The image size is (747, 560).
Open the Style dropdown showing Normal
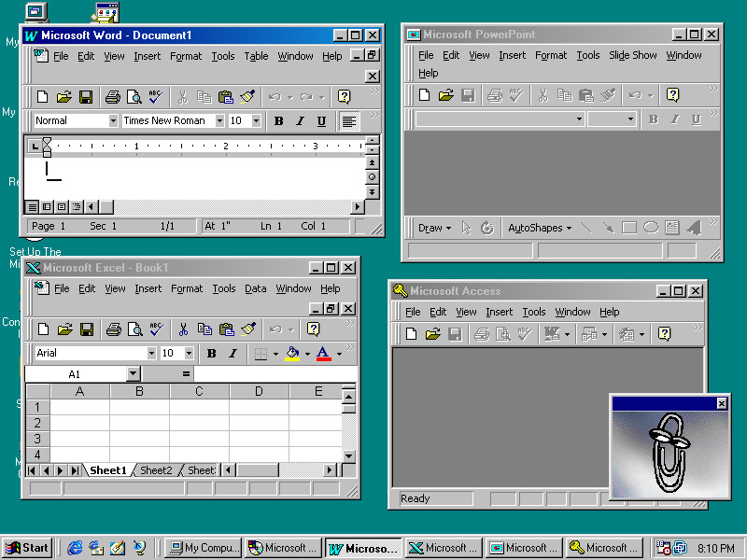[113, 121]
